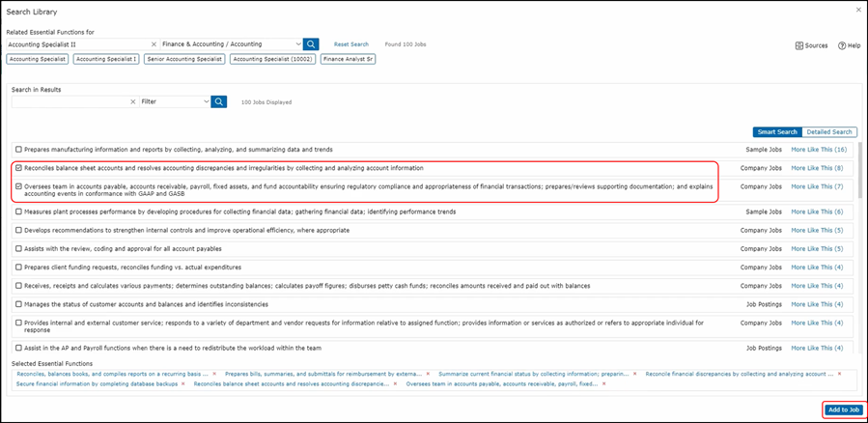
Task: Clear the Accounting Specialist II search text
Action: (154, 44)
